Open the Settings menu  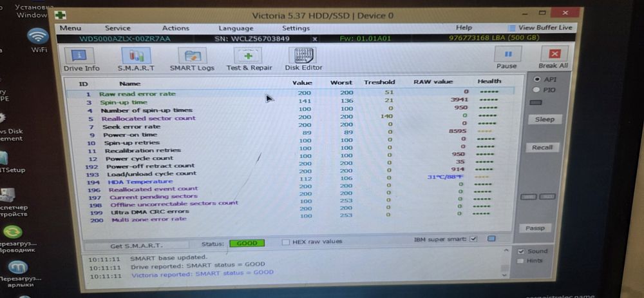[x=296, y=28]
